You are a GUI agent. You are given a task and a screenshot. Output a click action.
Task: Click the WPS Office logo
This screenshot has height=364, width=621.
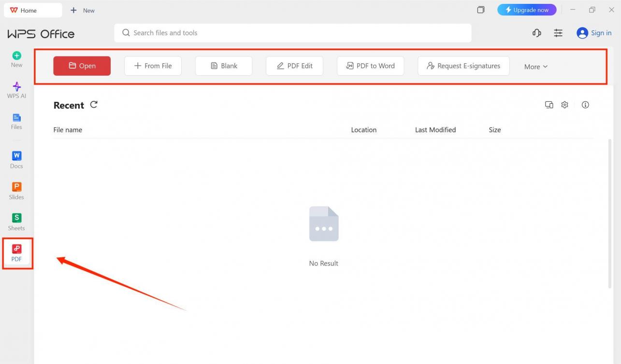41,34
